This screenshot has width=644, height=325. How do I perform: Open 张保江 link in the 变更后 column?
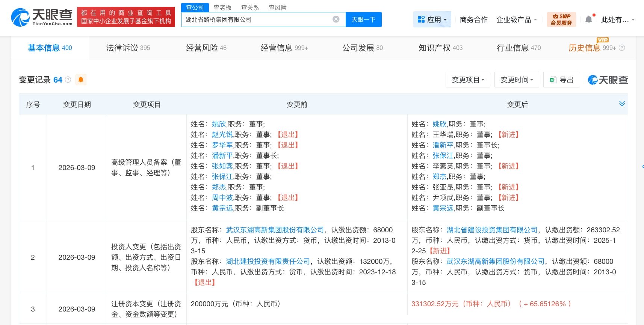click(x=443, y=155)
